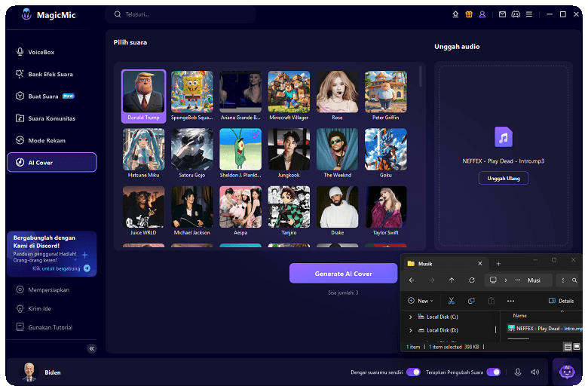Select the Donald Trump voice
588x392 pixels.
coord(144,96)
